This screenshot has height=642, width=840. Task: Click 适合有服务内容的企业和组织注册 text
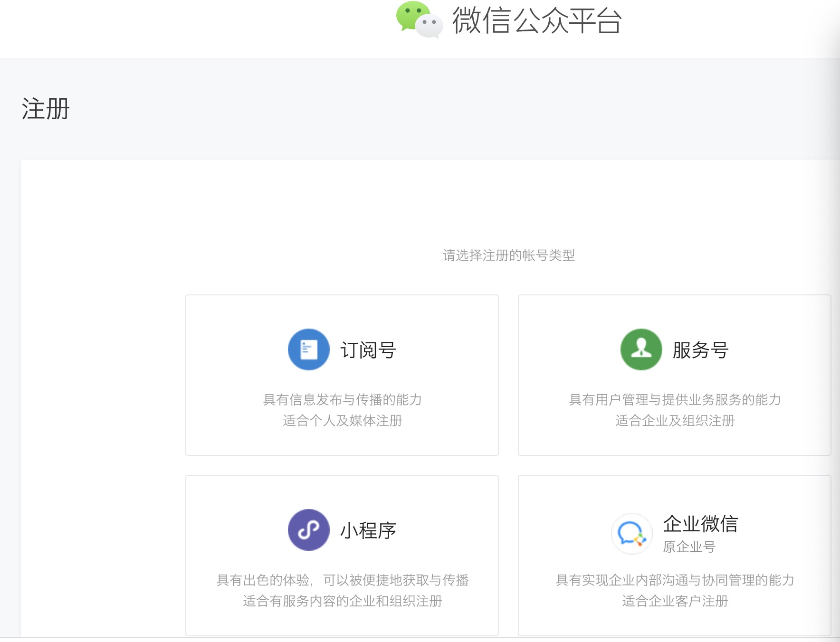tap(343, 601)
